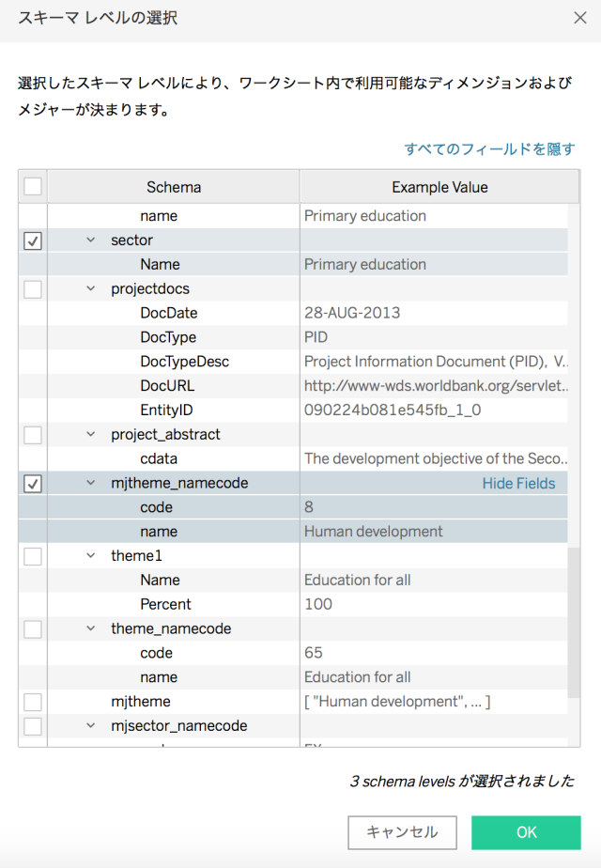Viewport: 601px width, 868px height.
Task: Click the value 28-AUG-2013
Action: pos(352,313)
